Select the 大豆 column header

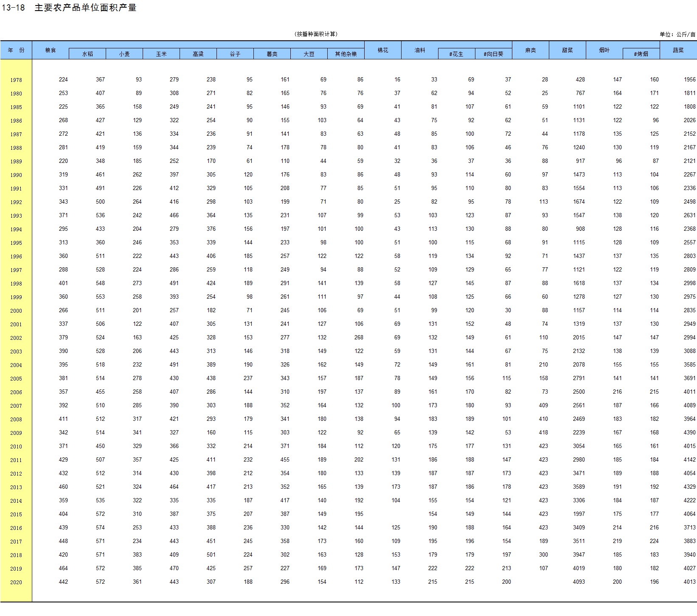click(x=309, y=54)
